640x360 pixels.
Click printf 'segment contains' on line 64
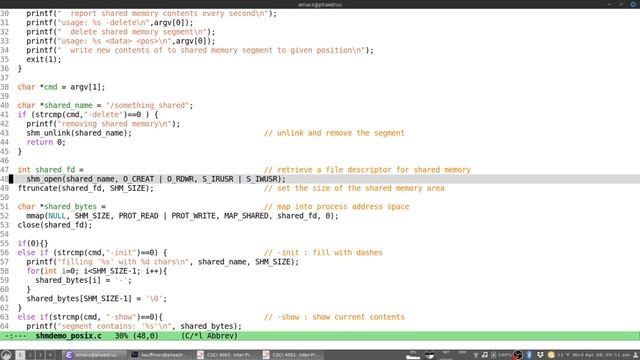(x=134, y=326)
